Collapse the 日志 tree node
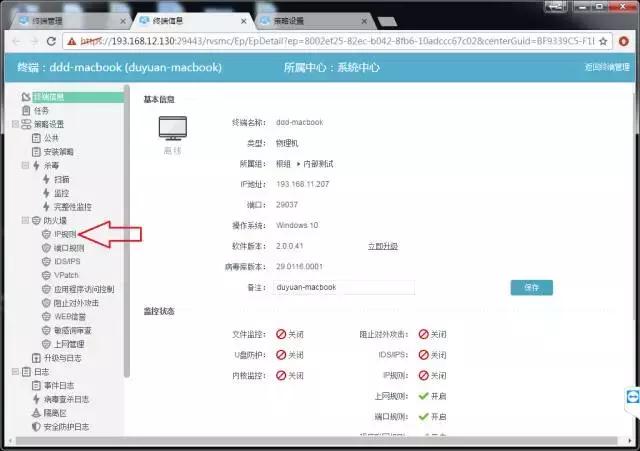The height and width of the screenshot is (451, 640). click(15, 372)
